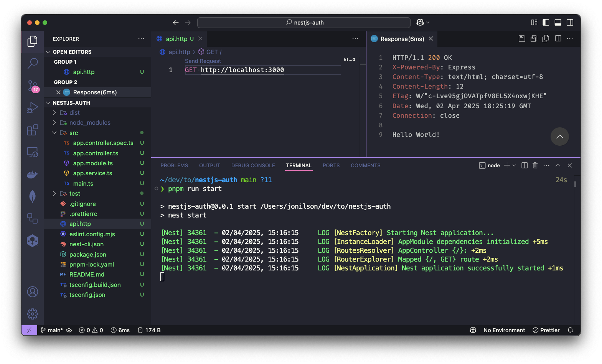Screen dimensions: 602x364
Task: Kill terminal with trash icon
Action: (535, 165)
